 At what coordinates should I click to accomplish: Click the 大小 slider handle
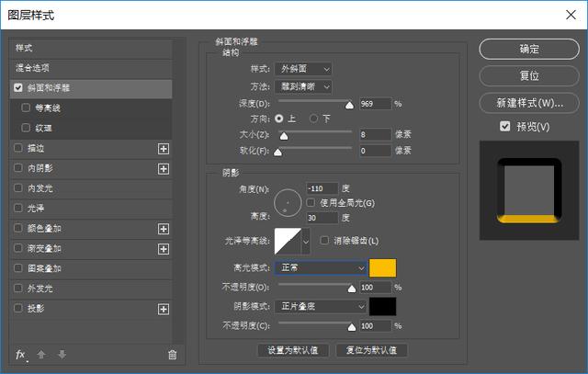click(284, 136)
